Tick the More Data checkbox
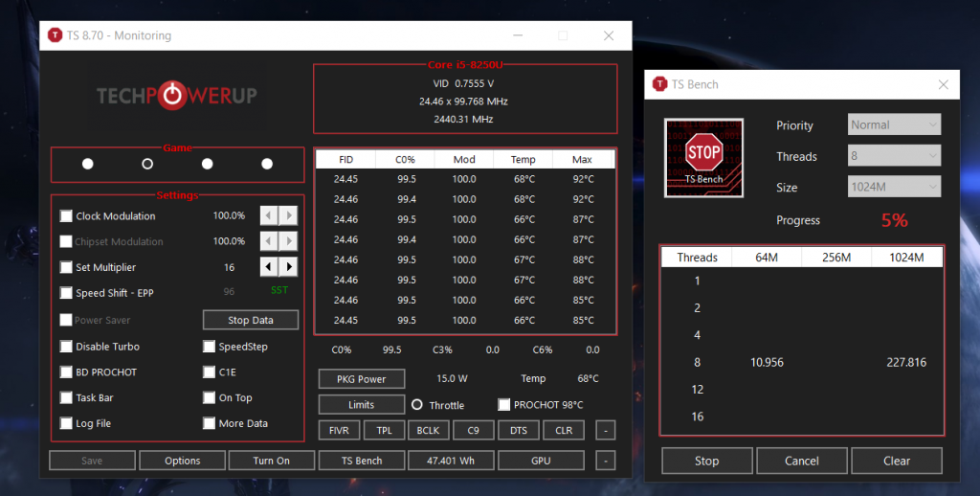The height and width of the screenshot is (496, 980). pos(209,423)
